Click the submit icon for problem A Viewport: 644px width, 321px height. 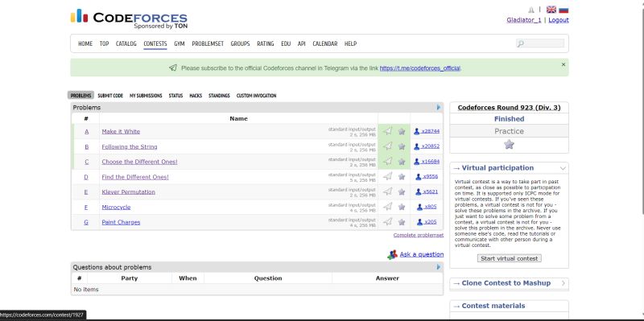(x=388, y=131)
